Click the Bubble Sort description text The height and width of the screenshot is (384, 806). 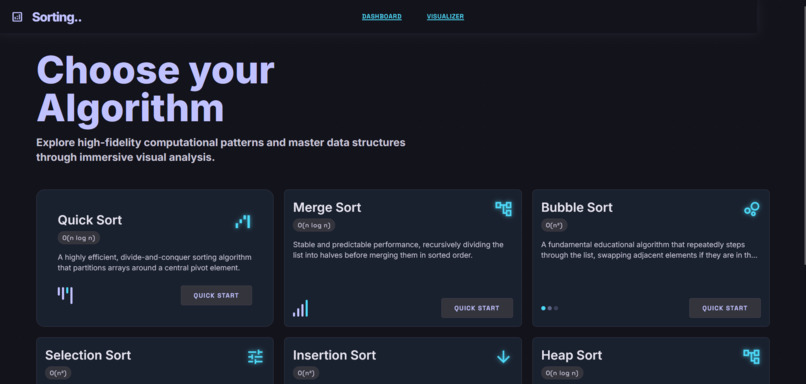[x=650, y=250]
